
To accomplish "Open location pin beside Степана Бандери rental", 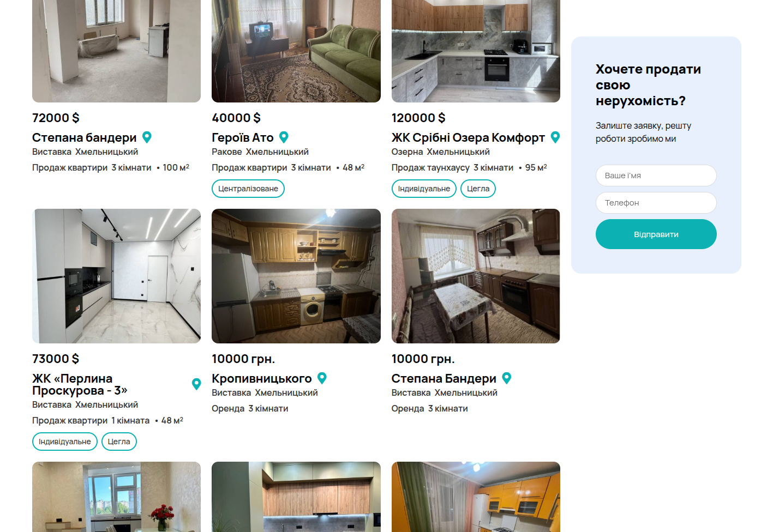I will click(507, 378).
